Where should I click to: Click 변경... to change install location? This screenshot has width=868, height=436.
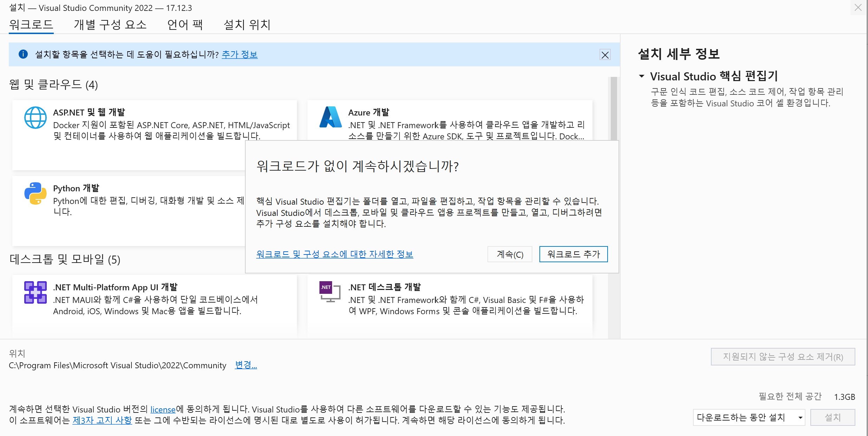point(246,365)
